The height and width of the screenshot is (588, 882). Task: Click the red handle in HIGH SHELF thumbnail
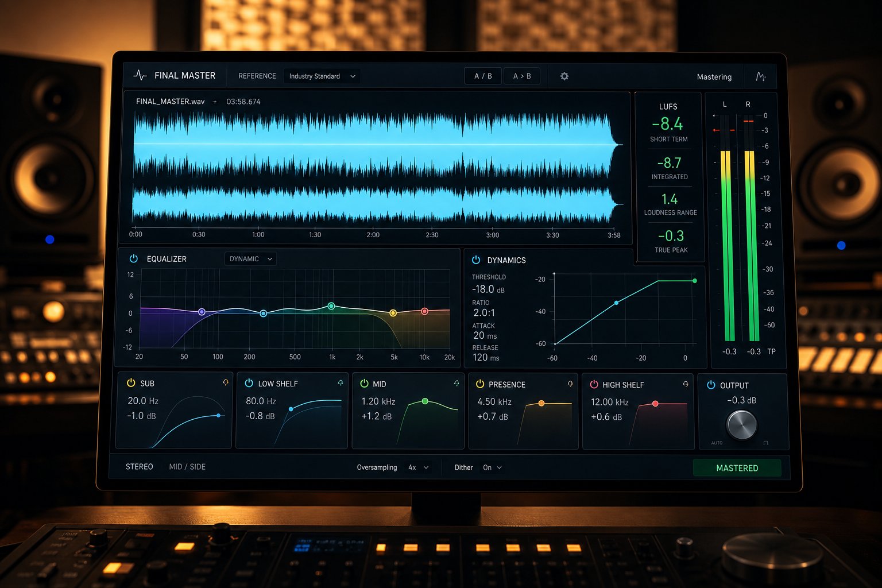(x=655, y=404)
